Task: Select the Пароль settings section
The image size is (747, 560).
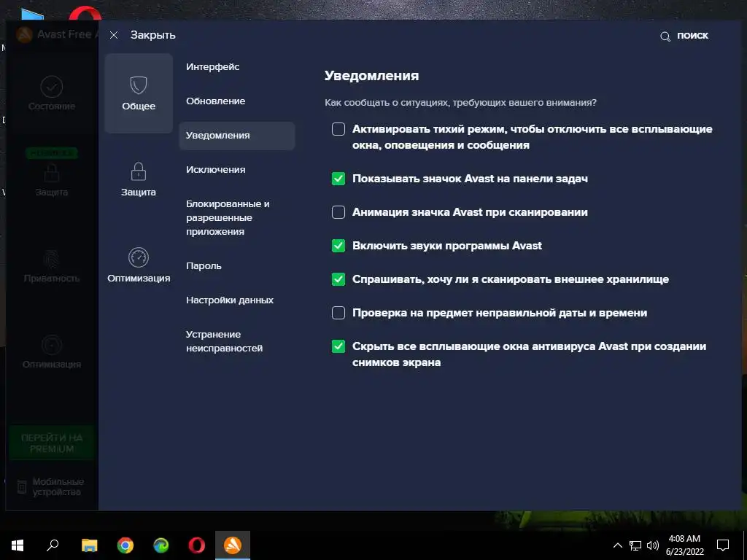Action: (x=204, y=265)
